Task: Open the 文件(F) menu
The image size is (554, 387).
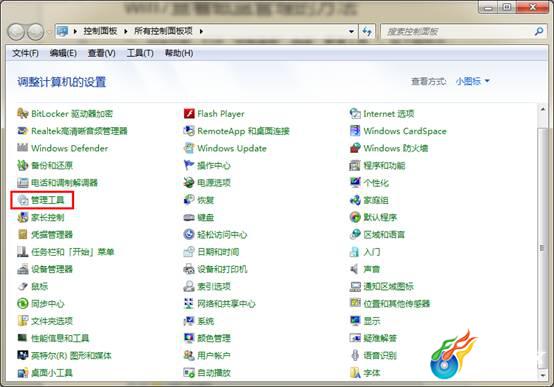Action: pyautogui.click(x=25, y=53)
